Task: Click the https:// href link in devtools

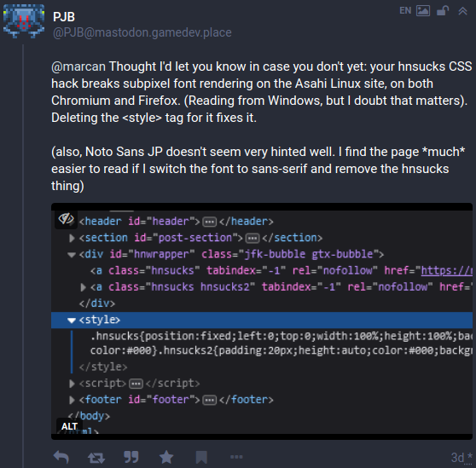Action: coord(446,270)
